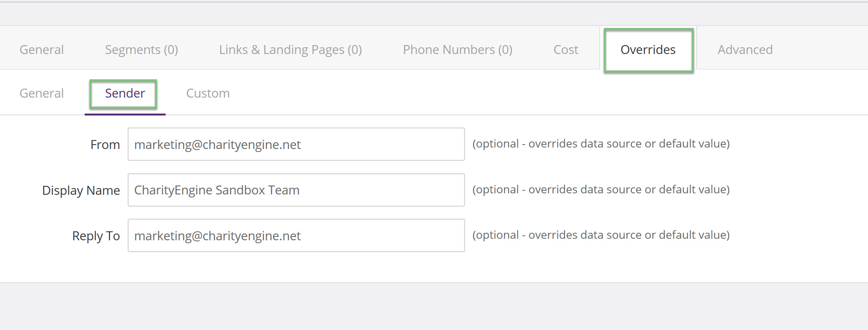Select the Sender sub-tab
This screenshot has width=868, height=330.
(x=125, y=93)
